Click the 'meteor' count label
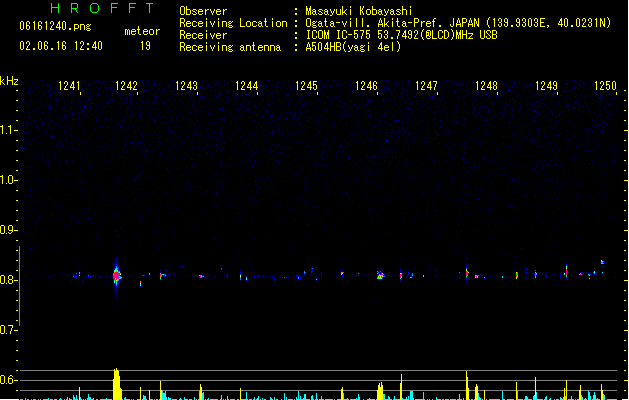 (x=142, y=31)
